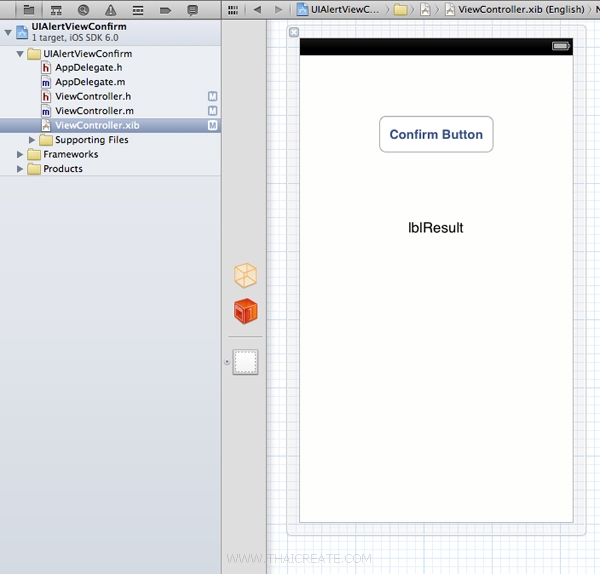
Task: Select ViewController.h file
Action: pos(110,96)
